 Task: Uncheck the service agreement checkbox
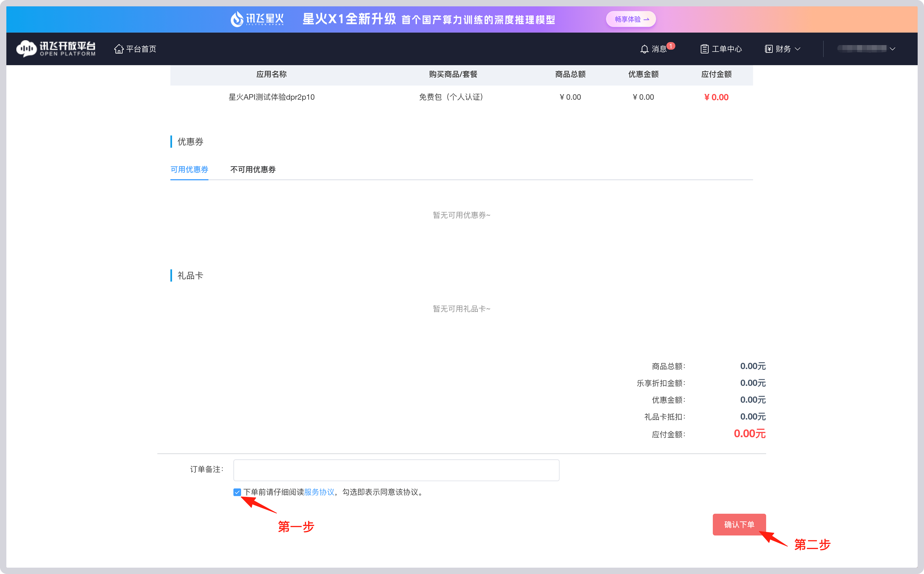237,492
